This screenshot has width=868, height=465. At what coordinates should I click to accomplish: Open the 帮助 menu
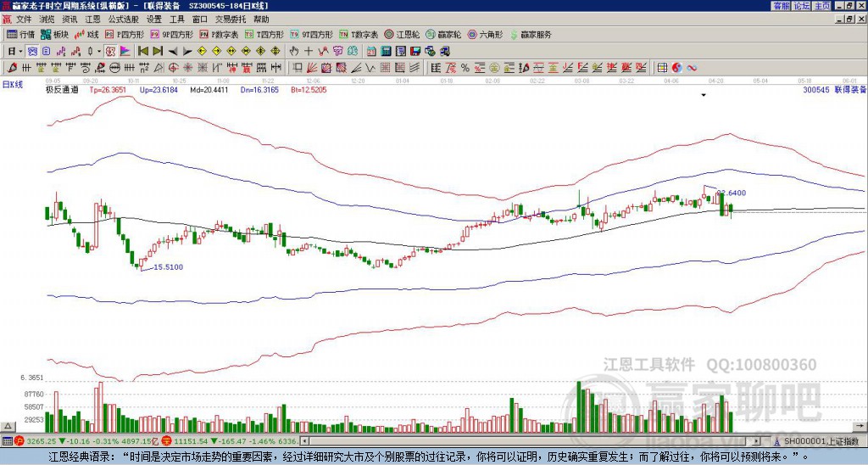pyautogui.click(x=261, y=20)
